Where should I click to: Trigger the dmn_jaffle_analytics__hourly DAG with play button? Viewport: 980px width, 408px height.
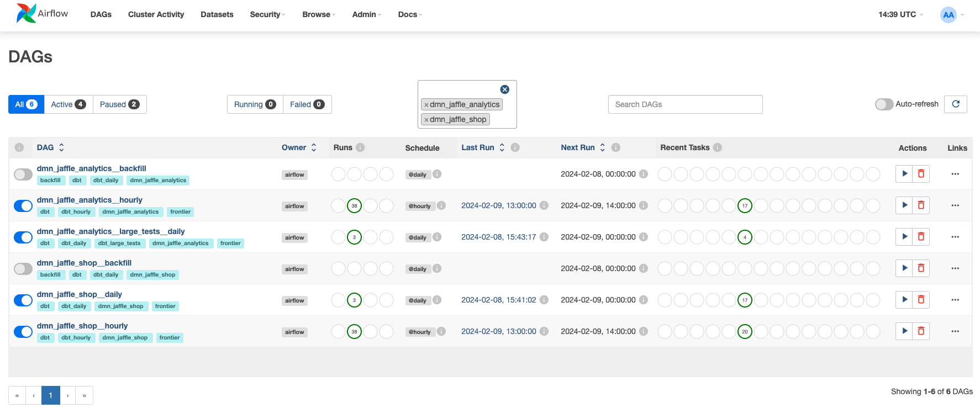[904, 205]
